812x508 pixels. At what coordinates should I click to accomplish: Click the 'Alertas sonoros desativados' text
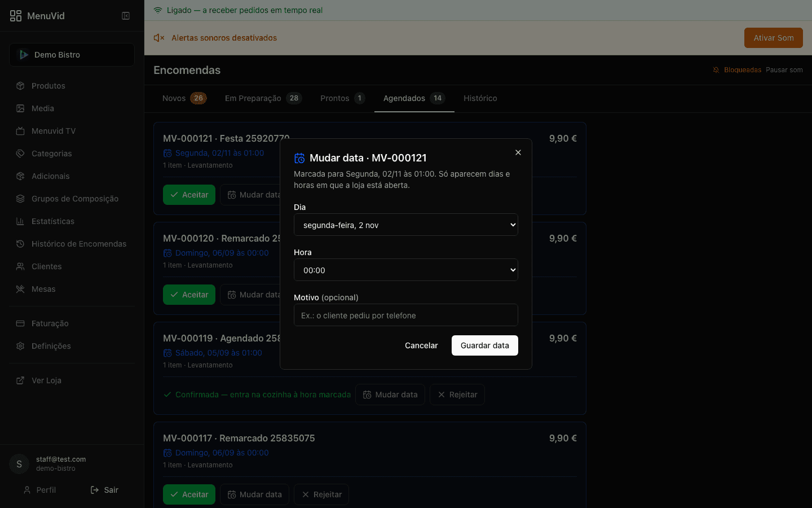pyautogui.click(x=224, y=38)
